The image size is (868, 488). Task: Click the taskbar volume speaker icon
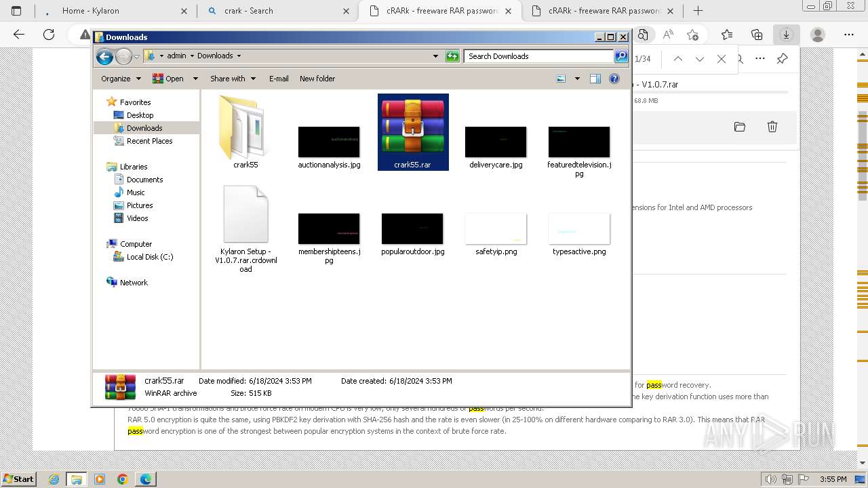[x=770, y=479]
